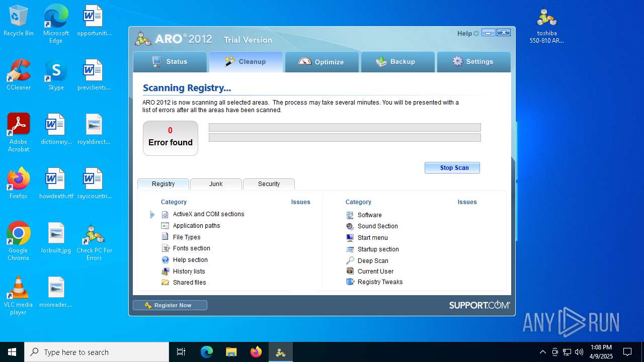Select the CCleaner desktop shortcut

point(19,75)
